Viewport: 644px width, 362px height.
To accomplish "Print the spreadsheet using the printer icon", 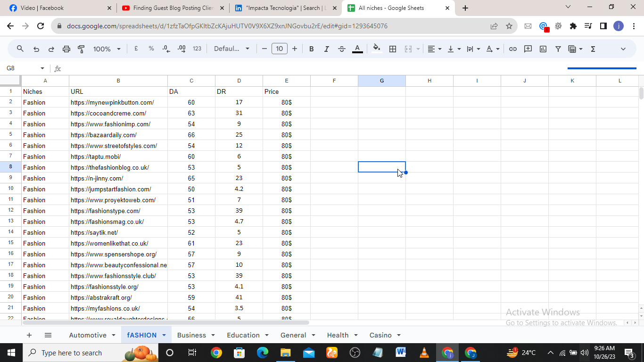I will click(66, 49).
